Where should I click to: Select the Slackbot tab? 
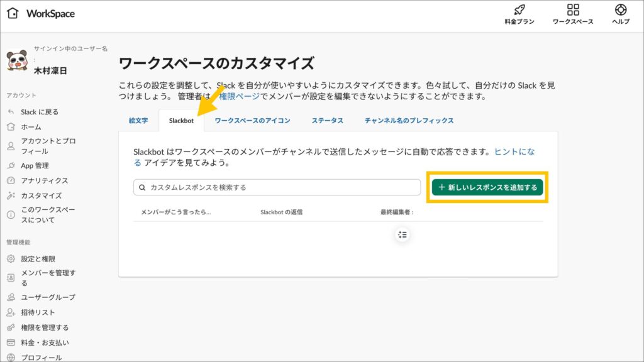click(181, 120)
